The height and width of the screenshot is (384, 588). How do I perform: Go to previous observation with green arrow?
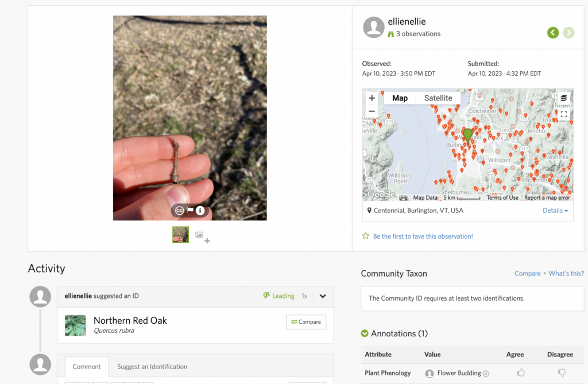pyautogui.click(x=553, y=33)
